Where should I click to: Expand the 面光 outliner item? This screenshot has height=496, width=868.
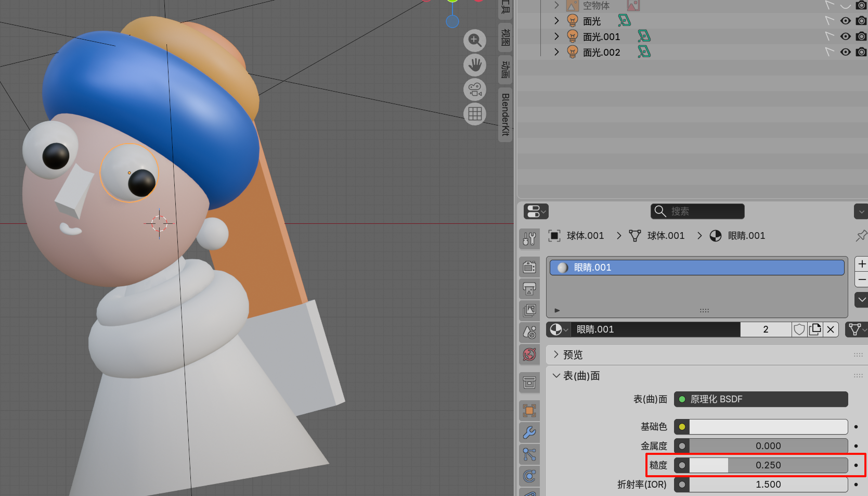[x=556, y=21]
